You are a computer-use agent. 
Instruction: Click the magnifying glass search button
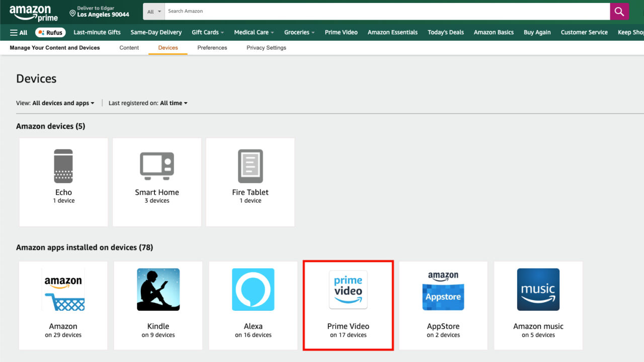619,11
